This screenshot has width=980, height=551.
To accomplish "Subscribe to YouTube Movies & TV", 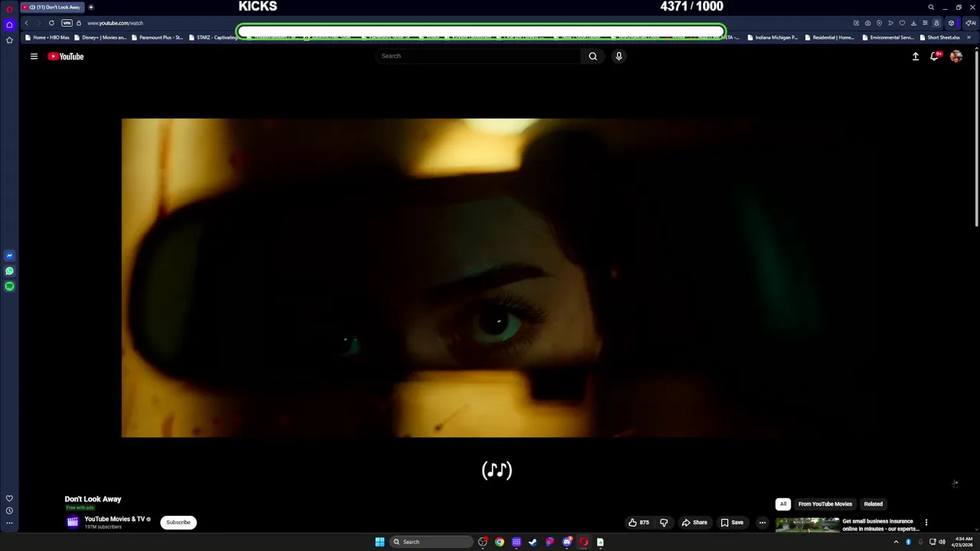I will (178, 523).
